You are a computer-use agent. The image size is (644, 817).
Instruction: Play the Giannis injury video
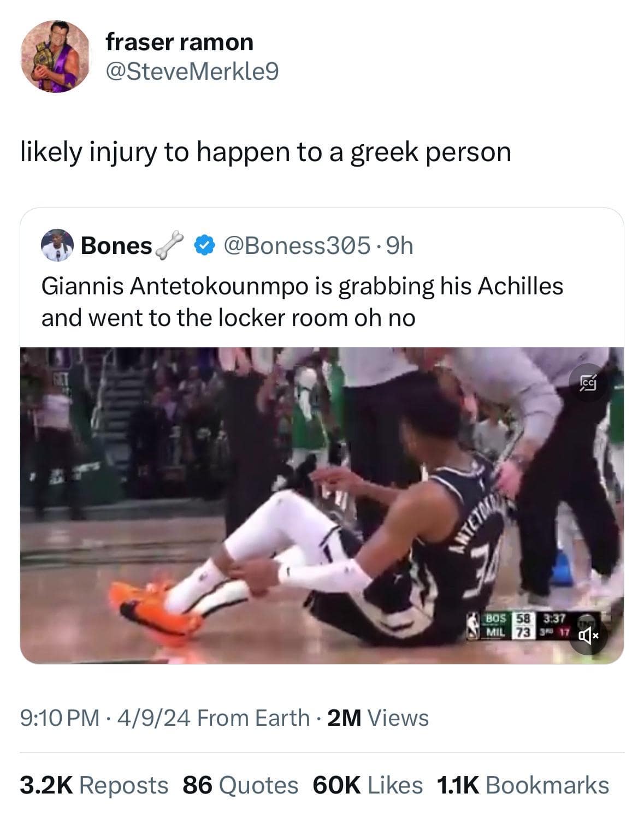click(x=322, y=505)
